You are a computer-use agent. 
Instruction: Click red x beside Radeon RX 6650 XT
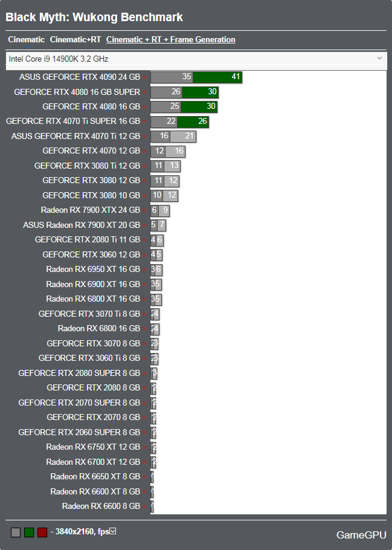pos(144,477)
